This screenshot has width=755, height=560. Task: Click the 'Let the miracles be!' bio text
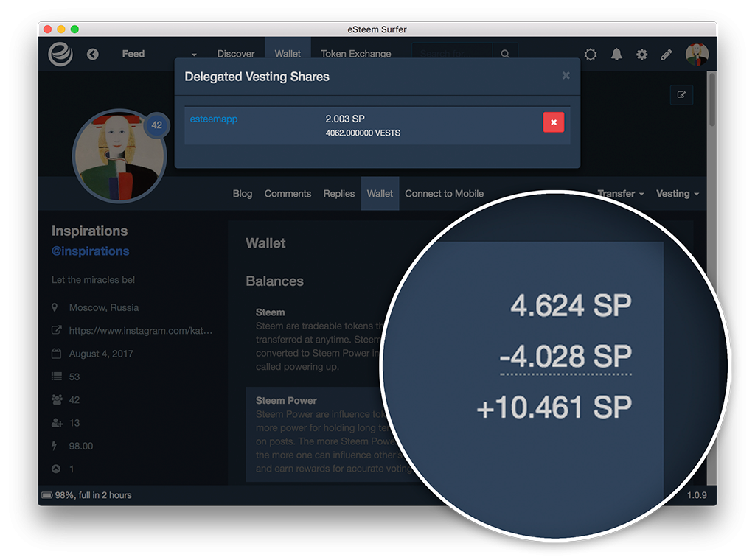(93, 280)
